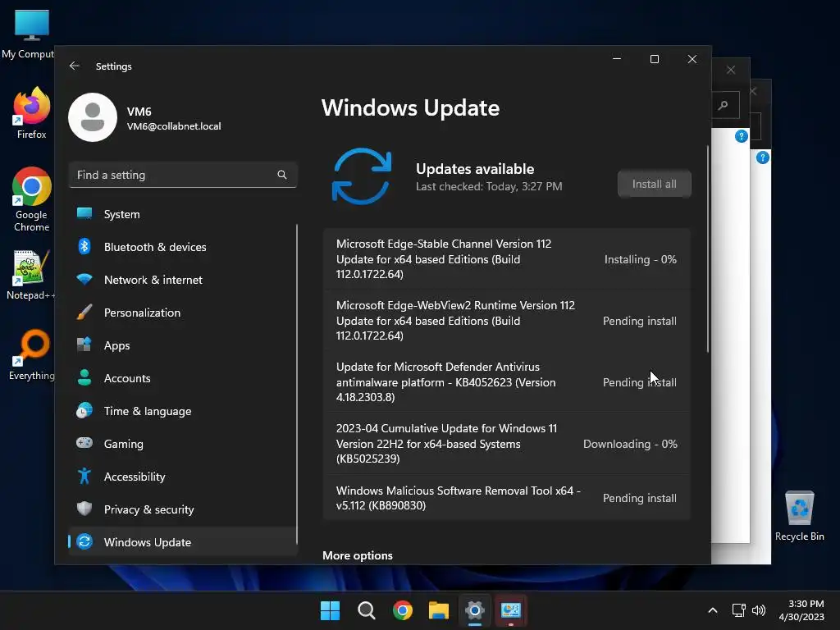This screenshot has height=630, width=840.
Task: Select the Defender Antivirus KB4052623 update row
Action: (x=507, y=382)
